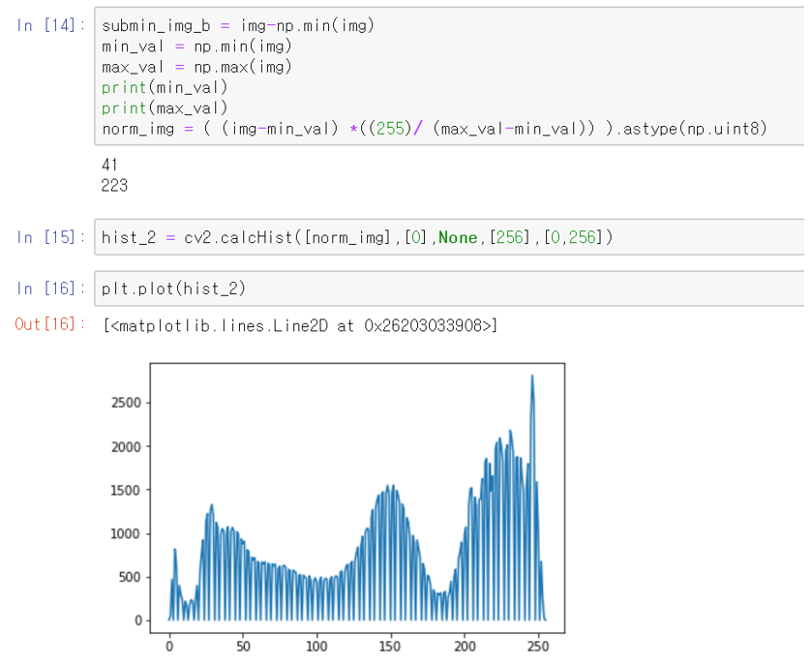Click the matplotlib Line2D output text
The image size is (812, 667).
point(300,325)
